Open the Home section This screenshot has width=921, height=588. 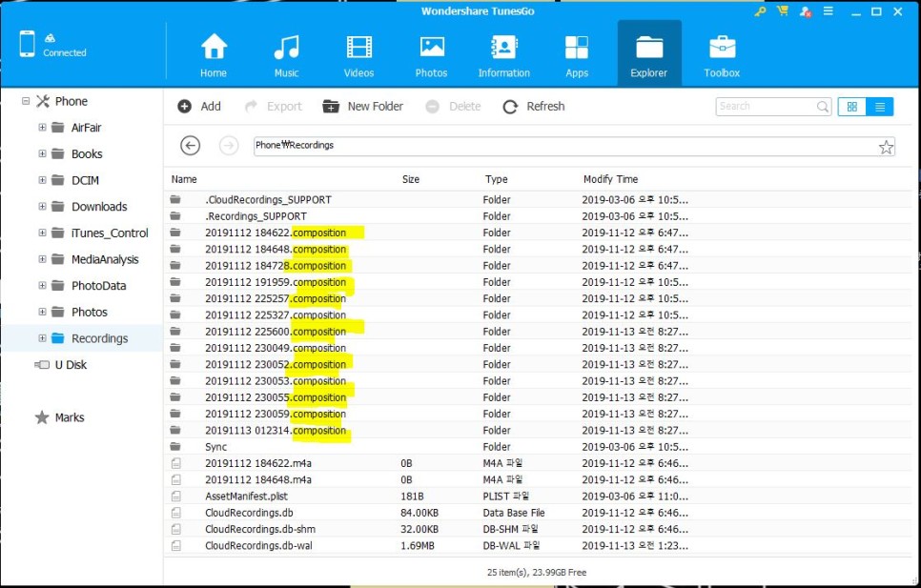coord(214,55)
